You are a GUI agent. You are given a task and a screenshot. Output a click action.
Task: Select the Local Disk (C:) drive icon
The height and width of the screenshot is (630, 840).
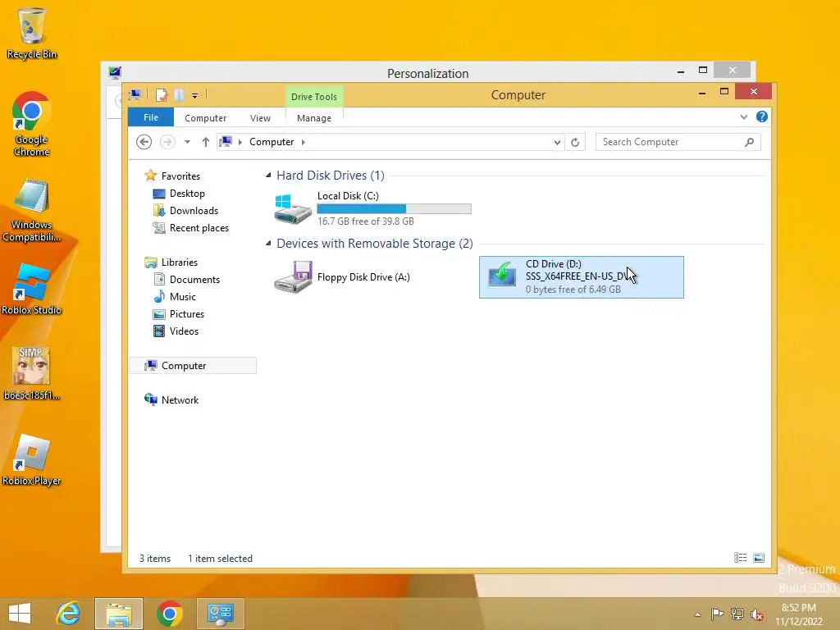coord(293,209)
